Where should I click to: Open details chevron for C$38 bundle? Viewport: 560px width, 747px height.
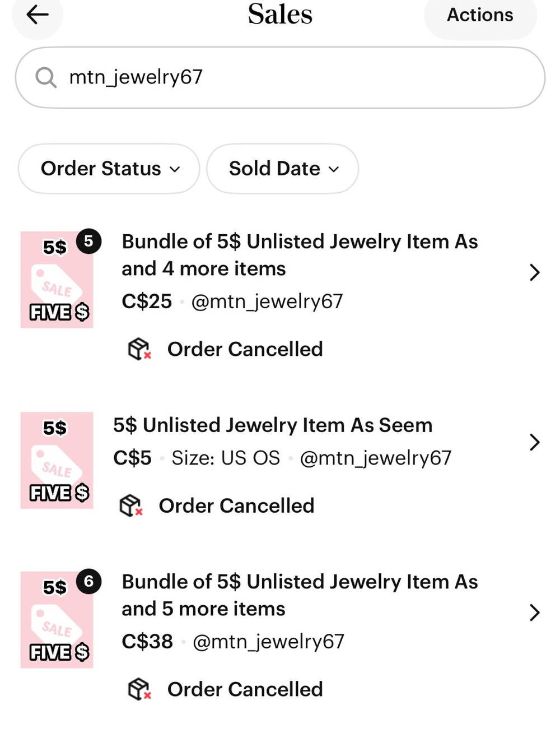pos(534,613)
